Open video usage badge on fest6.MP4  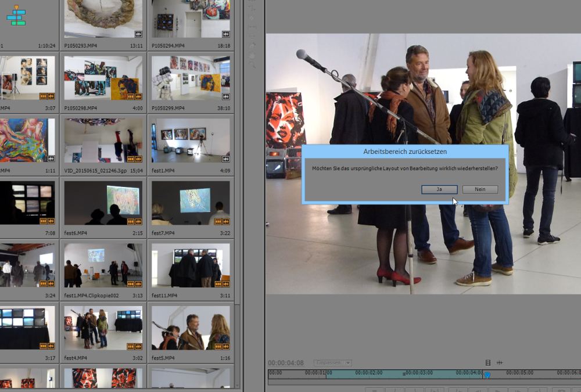click(131, 222)
